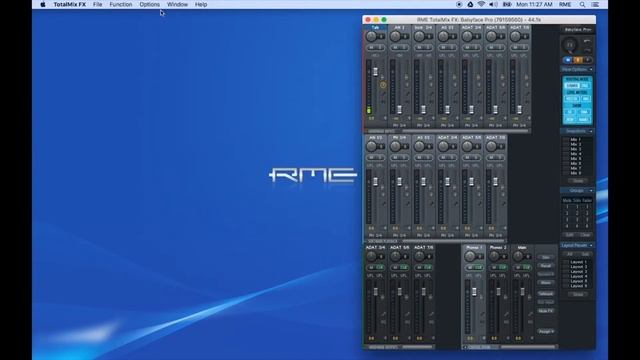Click the clock showing Mon 11:27 AM
This screenshot has width=640, height=360.
coord(534,4)
